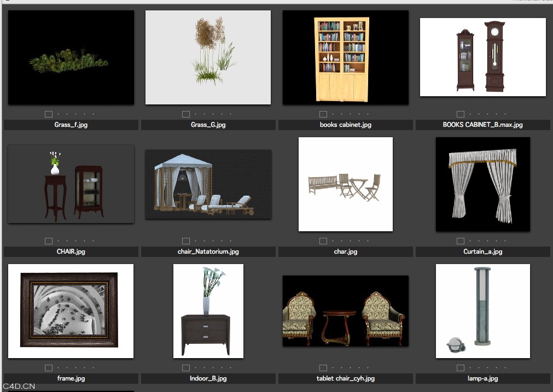Image resolution: width=553 pixels, height=392 pixels.
Task: Click the Grass_f.jpg file name
Action: [x=71, y=125]
